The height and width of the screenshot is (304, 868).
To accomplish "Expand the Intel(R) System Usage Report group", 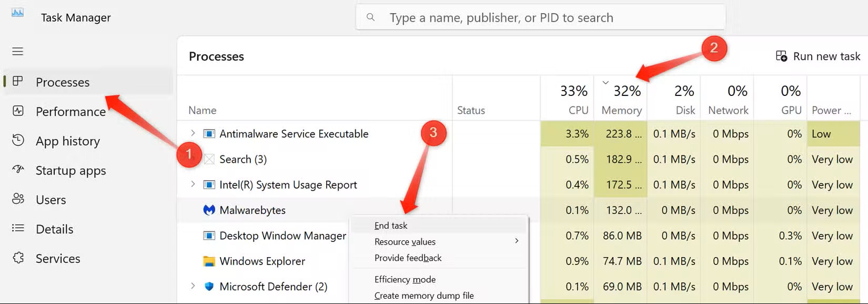I will (x=193, y=184).
